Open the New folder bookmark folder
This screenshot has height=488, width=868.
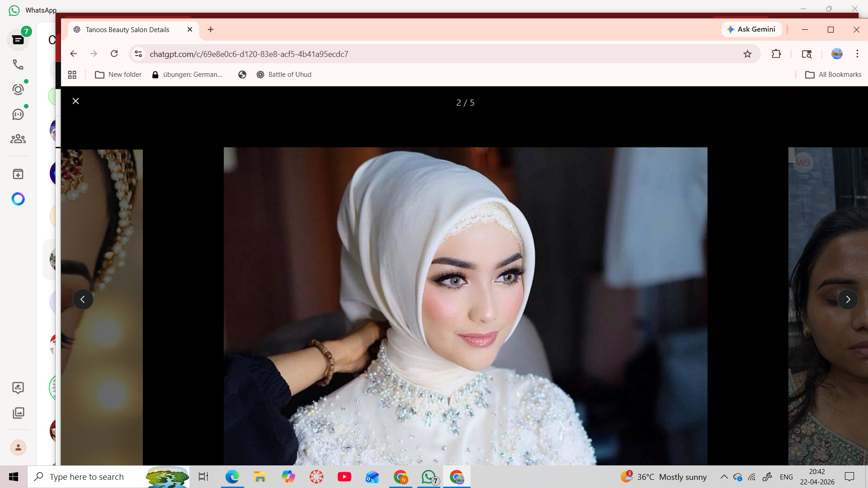coord(118,75)
